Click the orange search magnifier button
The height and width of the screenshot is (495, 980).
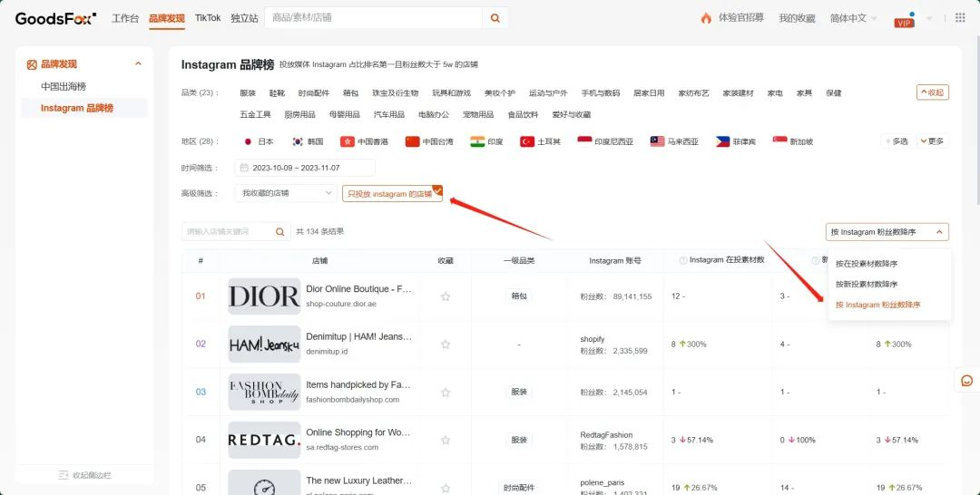(x=495, y=17)
